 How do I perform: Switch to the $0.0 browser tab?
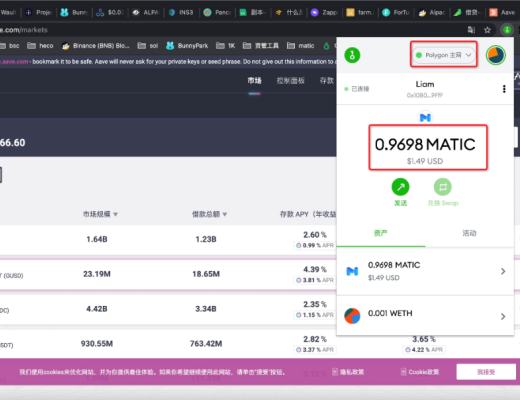pos(110,12)
